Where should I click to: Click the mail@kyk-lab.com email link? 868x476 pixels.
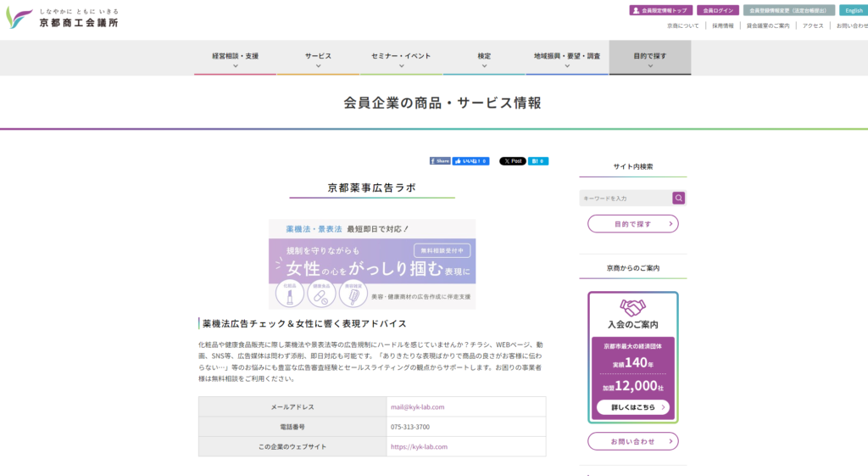417,406
